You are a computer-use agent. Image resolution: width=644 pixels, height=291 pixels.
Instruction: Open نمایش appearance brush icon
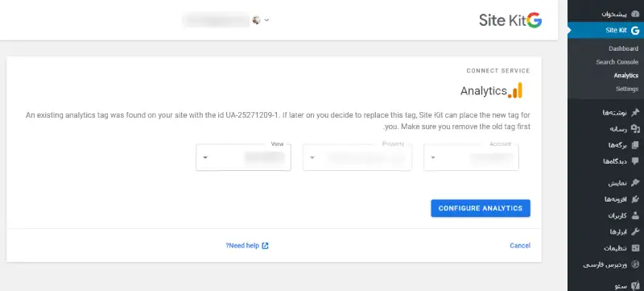[635, 182]
